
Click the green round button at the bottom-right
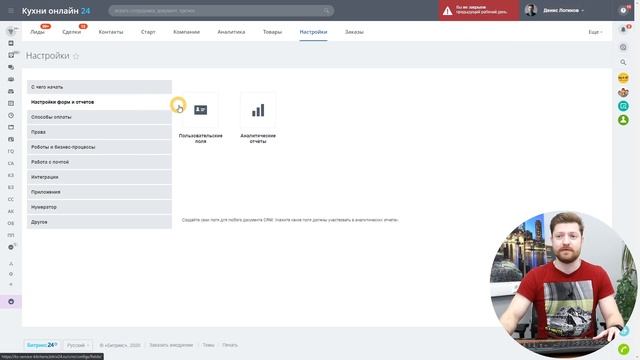pos(623,349)
